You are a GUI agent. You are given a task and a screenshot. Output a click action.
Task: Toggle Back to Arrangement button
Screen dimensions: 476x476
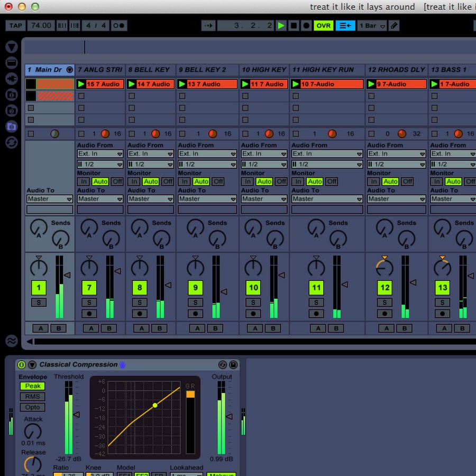345,25
